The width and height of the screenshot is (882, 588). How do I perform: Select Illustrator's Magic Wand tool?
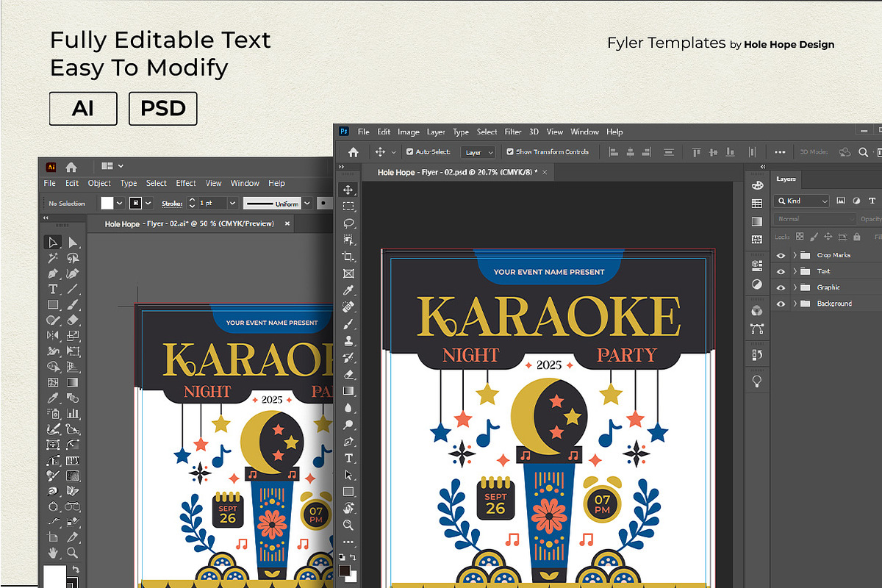click(x=53, y=258)
